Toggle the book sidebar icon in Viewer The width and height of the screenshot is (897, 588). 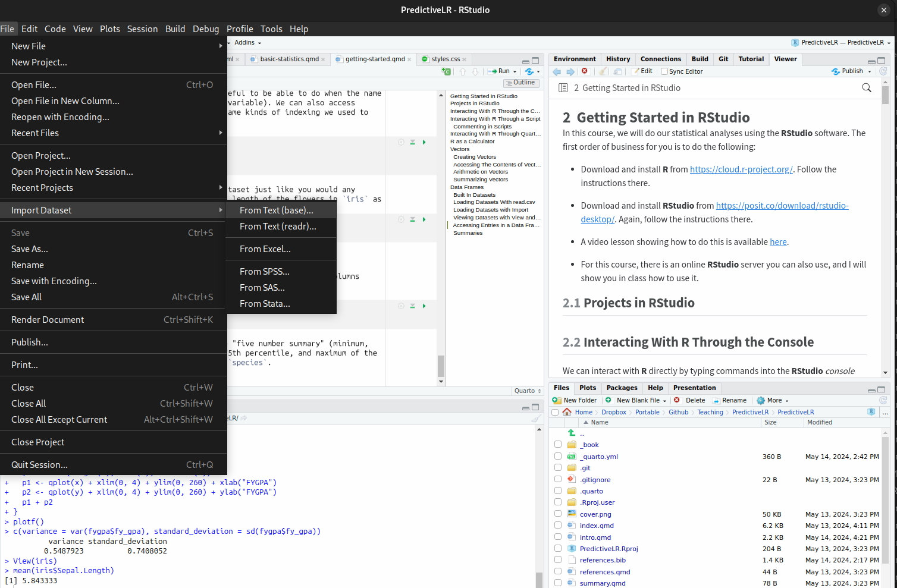pyautogui.click(x=563, y=88)
